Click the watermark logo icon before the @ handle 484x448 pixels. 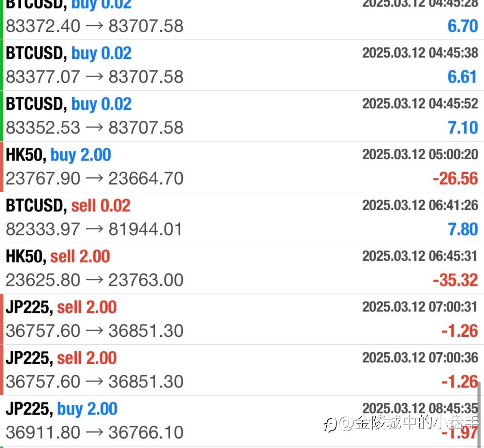tap(330, 424)
